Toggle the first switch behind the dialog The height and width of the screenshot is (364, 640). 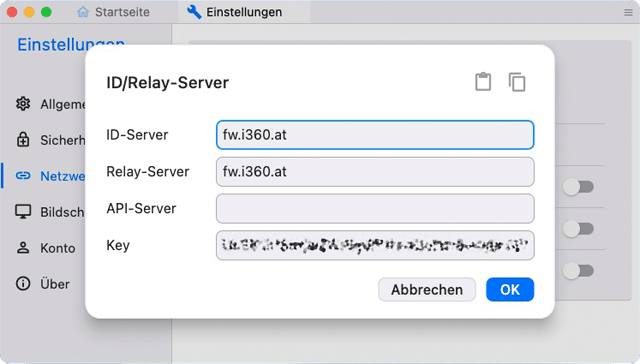[x=578, y=187]
